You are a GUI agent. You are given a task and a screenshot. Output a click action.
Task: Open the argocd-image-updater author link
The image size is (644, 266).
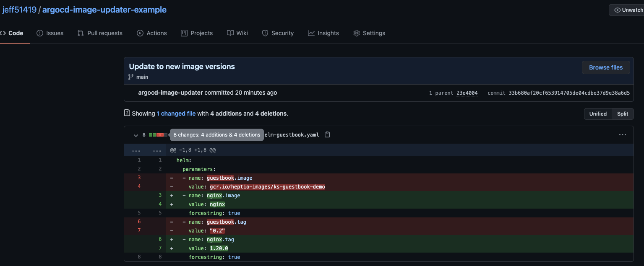click(170, 93)
